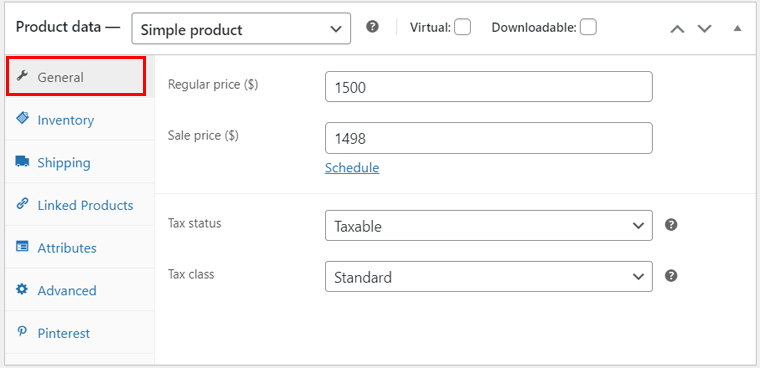The height and width of the screenshot is (368, 760).
Task: Open the Simple product type dropdown
Action: pyautogui.click(x=241, y=29)
